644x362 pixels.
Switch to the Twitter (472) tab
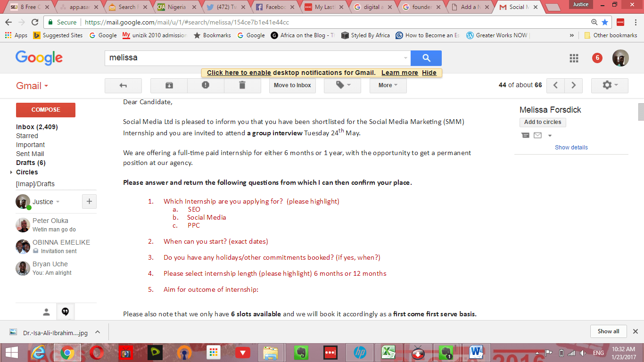(223, 7)
